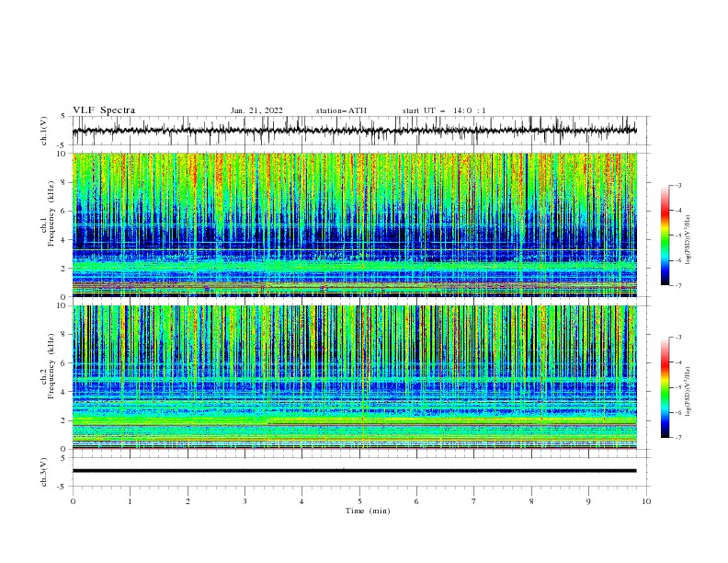
Task: Click the time axis tick label "10"
Action: point(646,501)
